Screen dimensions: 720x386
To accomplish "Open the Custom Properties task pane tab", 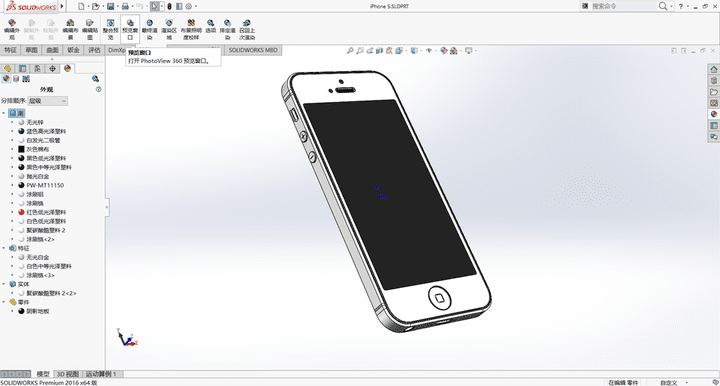I will click(x=714, y=125).
